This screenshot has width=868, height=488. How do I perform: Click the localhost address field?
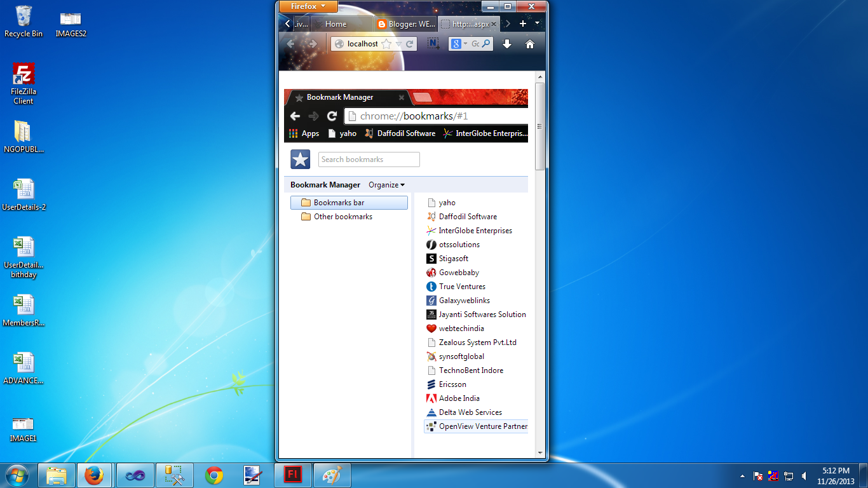point(362,44)
